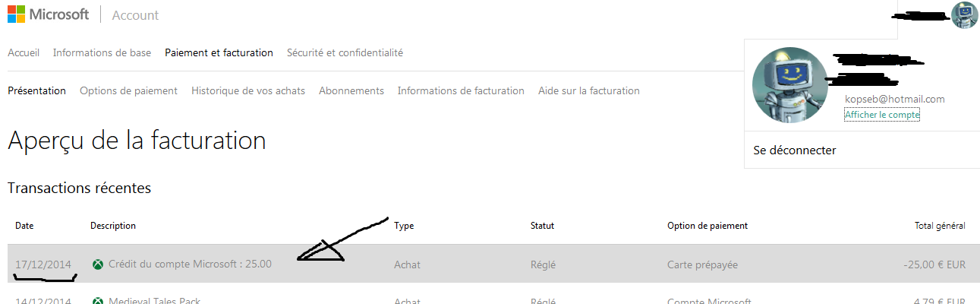980x304 pixels.
Task: Click the Account header link
Action: point(136,15)
